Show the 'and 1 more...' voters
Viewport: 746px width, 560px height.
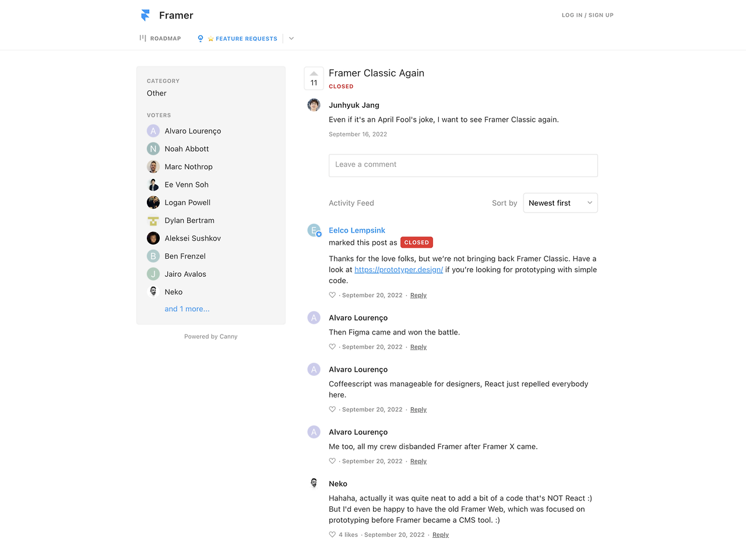(187, 309)
